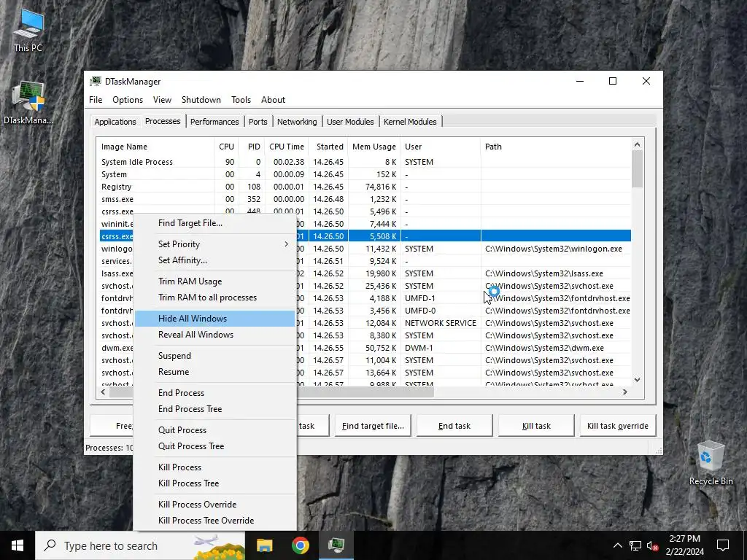Sort by the Mem Usage column
This screenshot has width=747, height=560.
point(374,147)
